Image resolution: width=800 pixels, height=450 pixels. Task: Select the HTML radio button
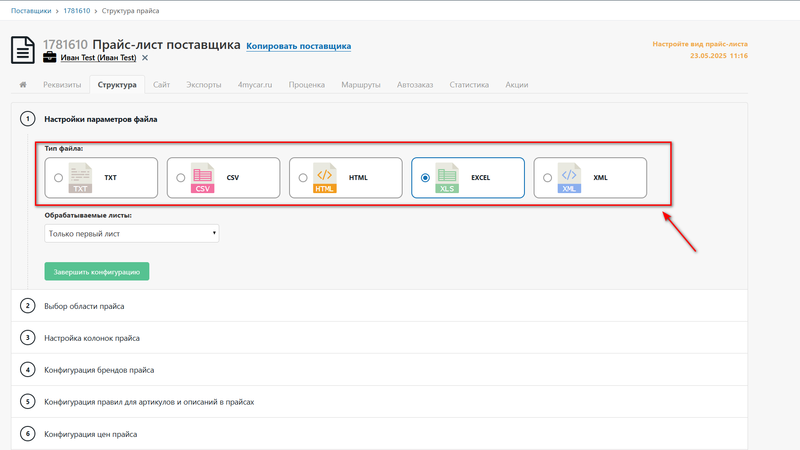303,178
